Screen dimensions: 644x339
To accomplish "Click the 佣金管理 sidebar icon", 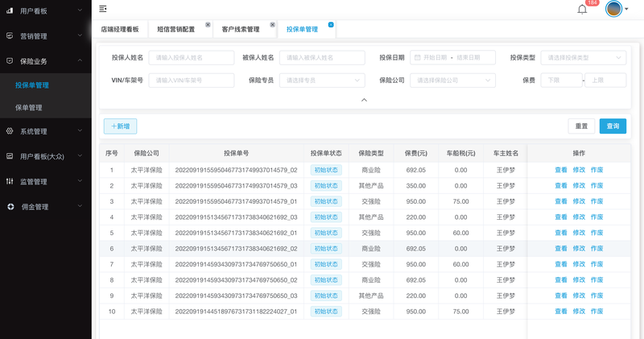I will coord(10,207).
